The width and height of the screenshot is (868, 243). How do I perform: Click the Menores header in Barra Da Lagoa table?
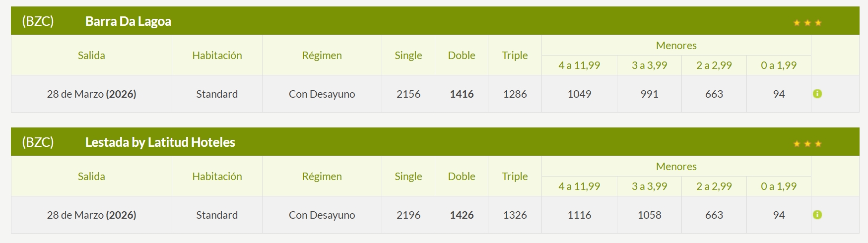click(x=676, y=45)
